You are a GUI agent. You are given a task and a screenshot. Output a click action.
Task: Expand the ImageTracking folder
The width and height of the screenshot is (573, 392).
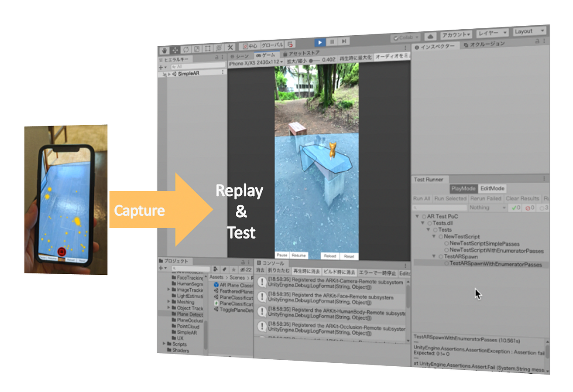click(169, 290)
